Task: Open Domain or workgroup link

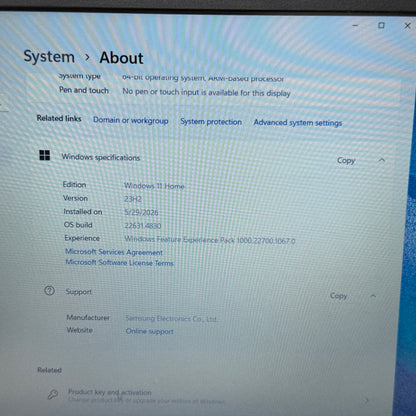Action: pyautogui.click(x=131, y=120)
